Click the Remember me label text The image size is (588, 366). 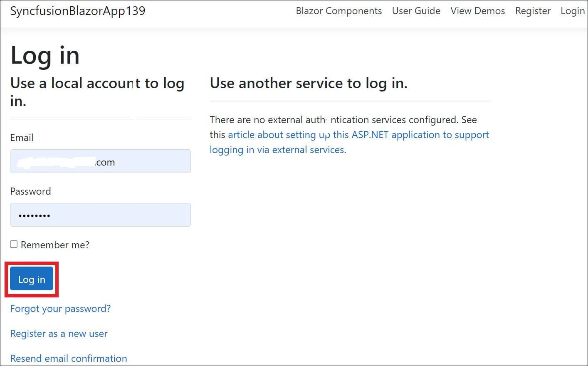[x=54, y=245]
